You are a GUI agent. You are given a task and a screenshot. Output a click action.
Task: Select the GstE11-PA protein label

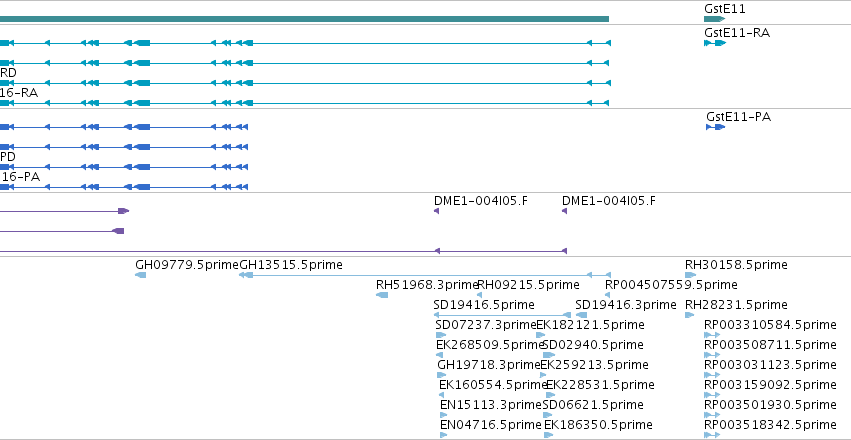pyautogui.click(x=739, y=117)
